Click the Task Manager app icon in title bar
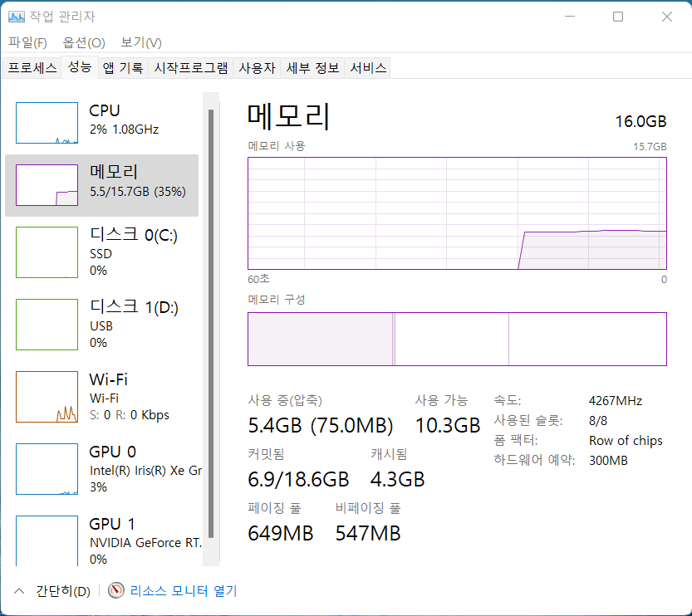Screen dimensions: 692x616 tap(17, 17)
